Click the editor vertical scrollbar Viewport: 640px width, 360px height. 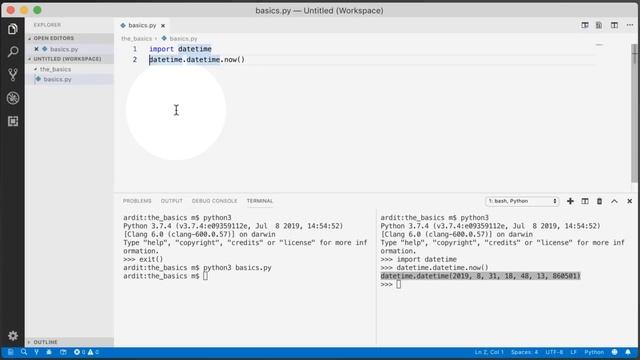pyautogui.click(x=634, y=114)
